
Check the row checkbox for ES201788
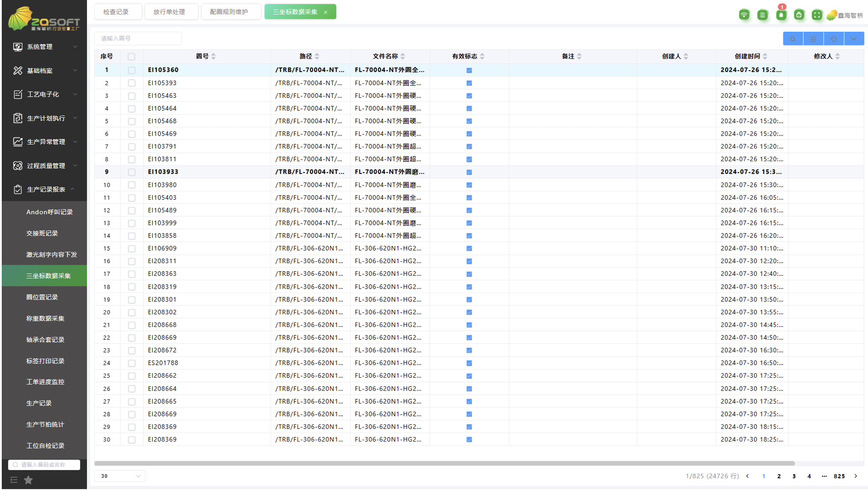(x=131, y=363)
